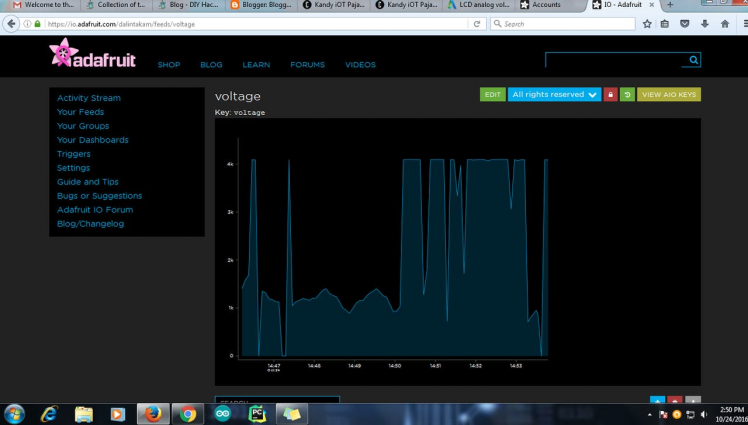Switch to the second Kandy IoT tab
748x425 pixels.
[x=406, y=5]
